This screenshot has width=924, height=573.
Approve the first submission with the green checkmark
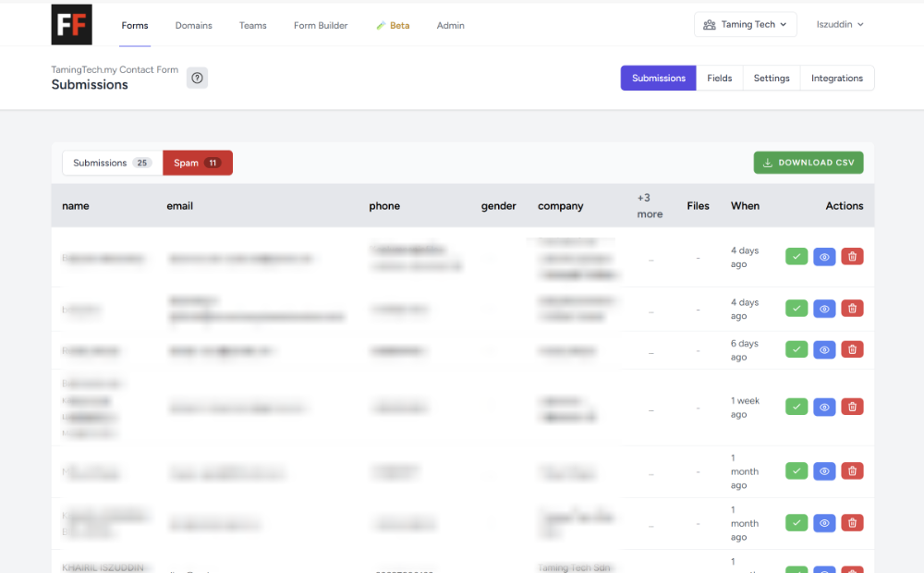(x=796, y=256)
